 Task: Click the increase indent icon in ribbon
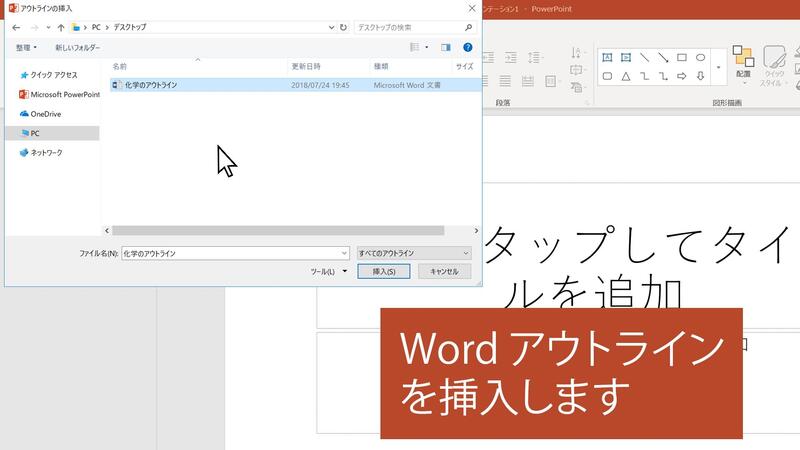(510, 58)
